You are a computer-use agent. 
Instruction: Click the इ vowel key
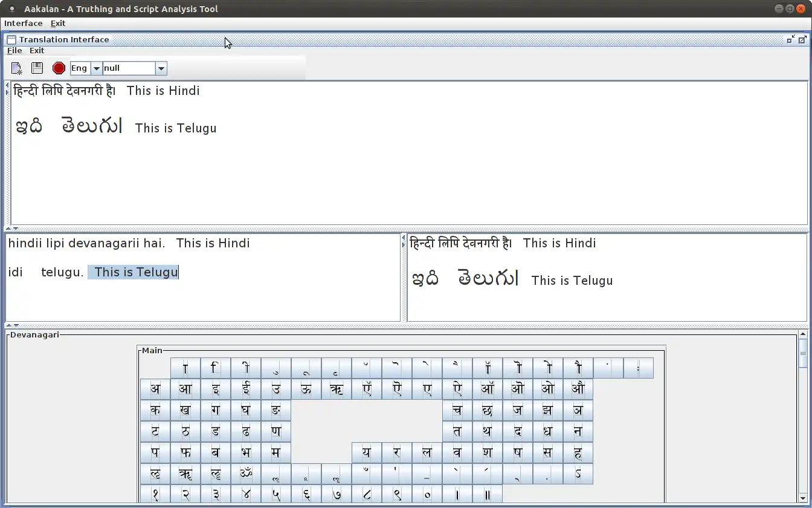[216, 389]
